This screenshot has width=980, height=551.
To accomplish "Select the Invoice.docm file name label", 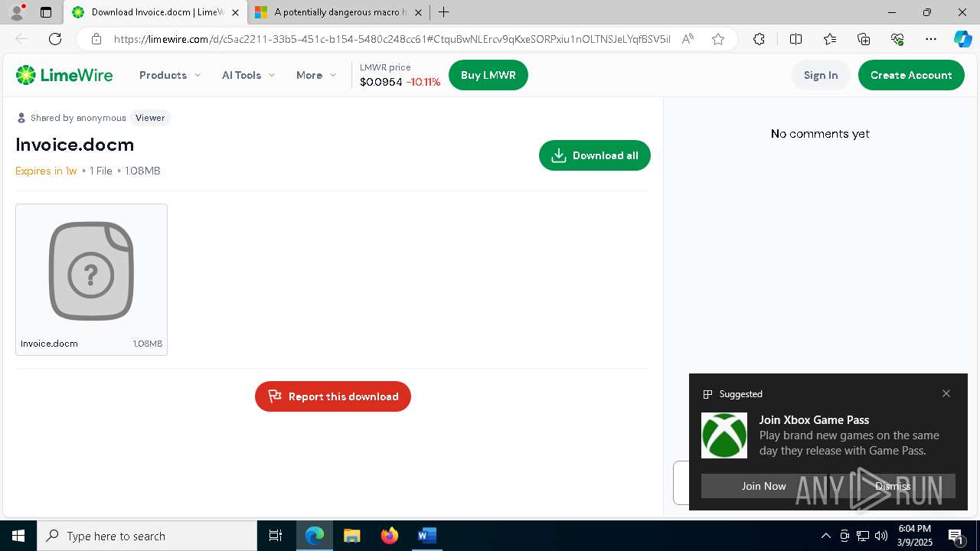I will click(x=49, y=344).
